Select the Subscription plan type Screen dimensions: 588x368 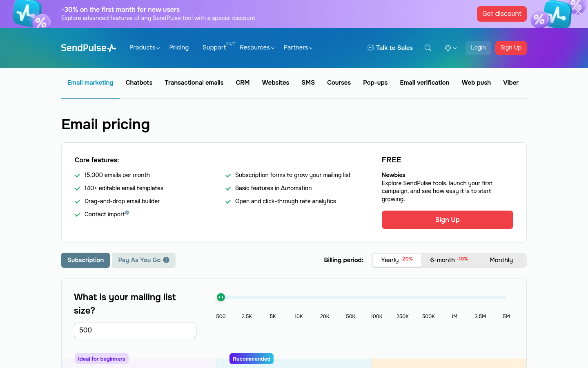[x=85, y=260]
